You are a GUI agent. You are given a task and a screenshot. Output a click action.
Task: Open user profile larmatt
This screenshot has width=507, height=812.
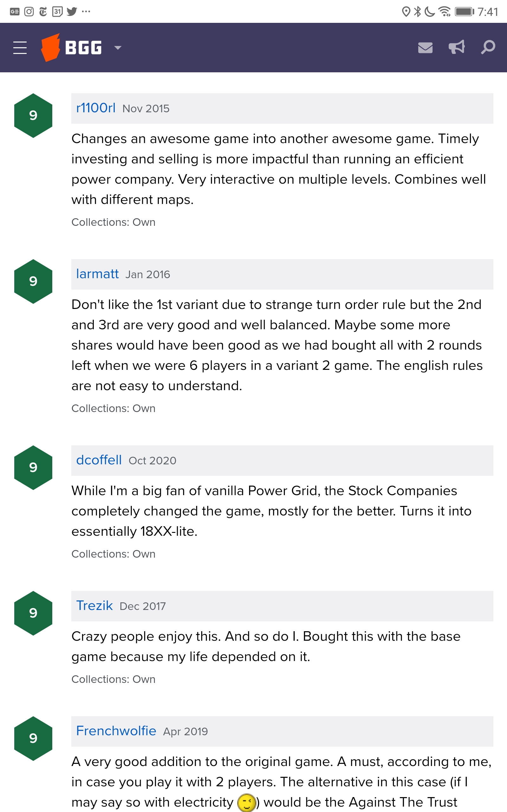click(x=97, y=274)
